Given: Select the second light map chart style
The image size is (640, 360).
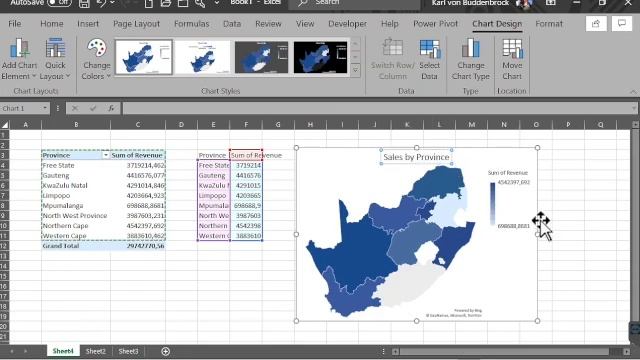Looking at the screenshot, I should pyautogui.click(x=202, y=57).
